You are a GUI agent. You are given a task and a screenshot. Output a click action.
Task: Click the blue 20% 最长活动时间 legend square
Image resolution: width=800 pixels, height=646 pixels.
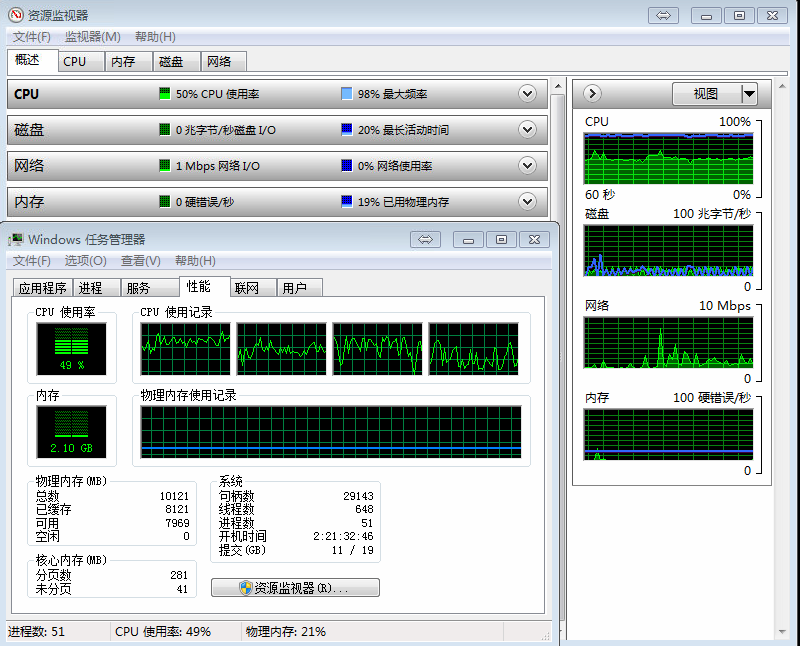click(x=346, y=129)
